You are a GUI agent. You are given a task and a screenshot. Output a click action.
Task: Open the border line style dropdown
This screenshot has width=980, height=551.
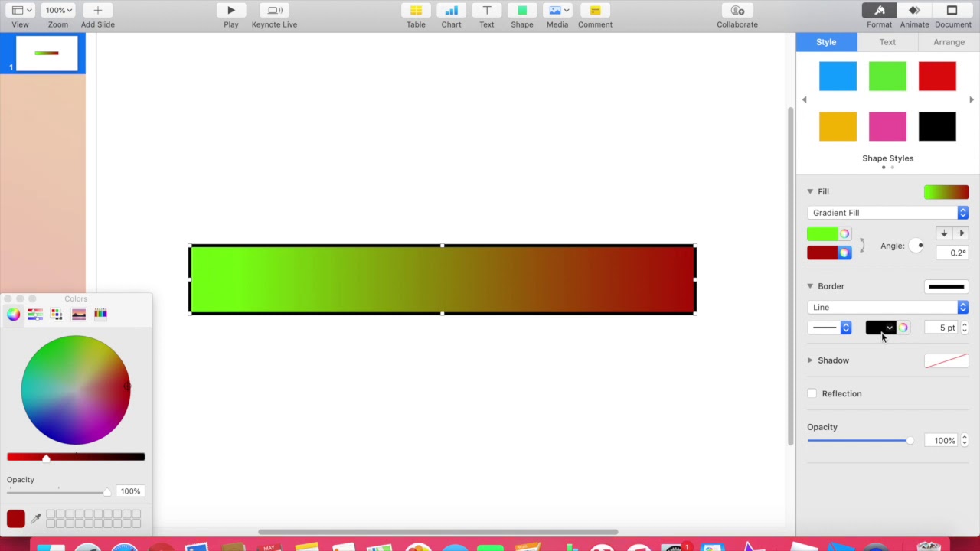[830, 328]
